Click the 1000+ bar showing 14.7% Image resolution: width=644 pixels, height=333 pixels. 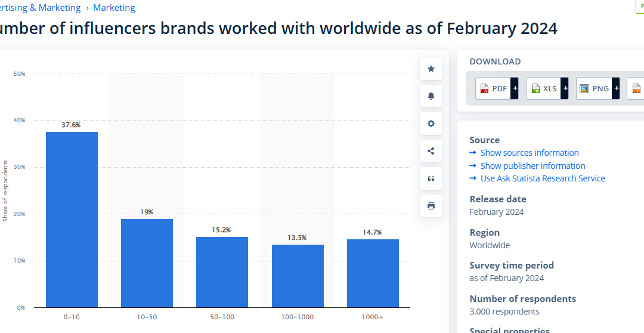click(373, 273)
